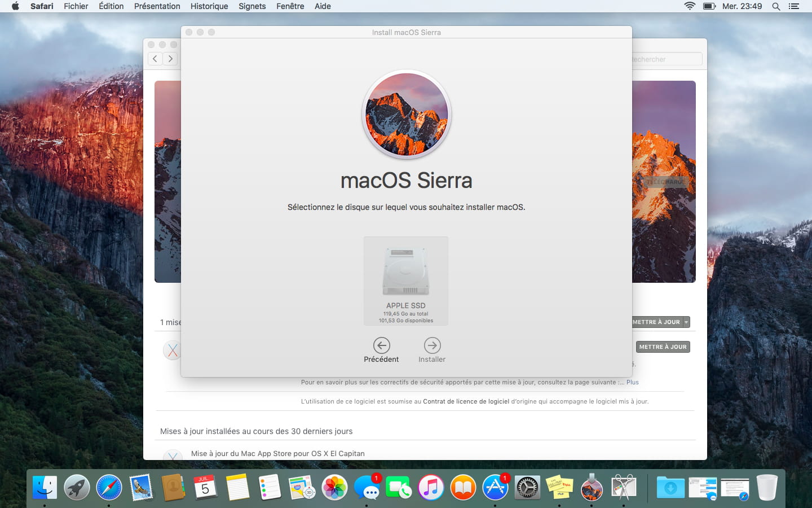Open the Signets menu
812x508 pixels.
[252, 6]
